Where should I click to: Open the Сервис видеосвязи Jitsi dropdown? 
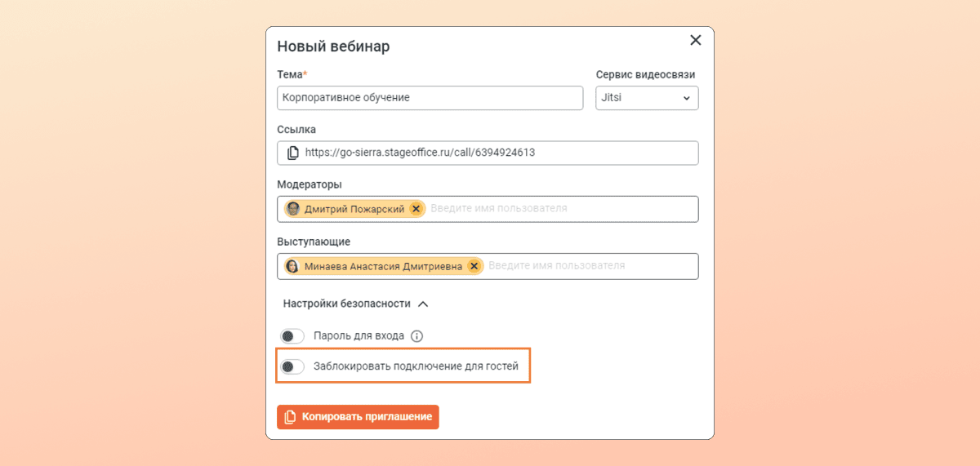tap(647, 98)
